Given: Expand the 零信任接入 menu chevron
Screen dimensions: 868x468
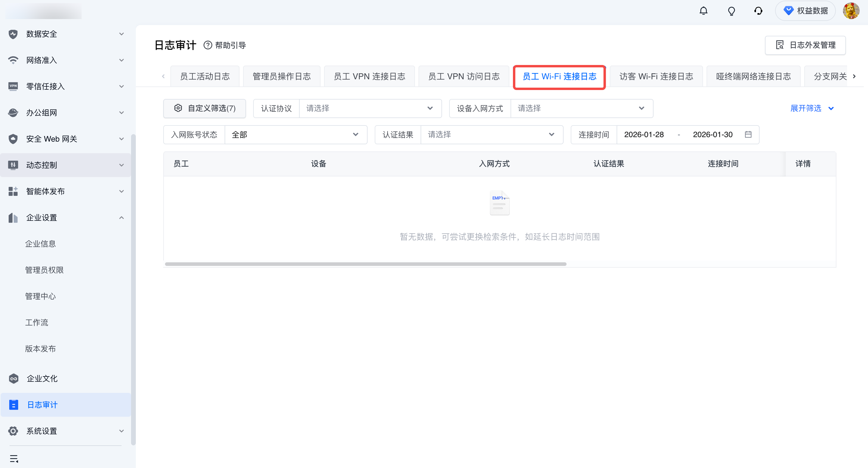Looking at the screenshot, I should click(122, 86).
